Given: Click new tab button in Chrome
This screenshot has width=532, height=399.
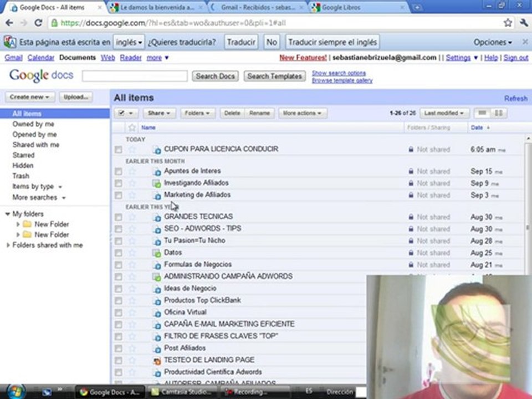Looking at the screenshot, I should [x=417, y=7].
